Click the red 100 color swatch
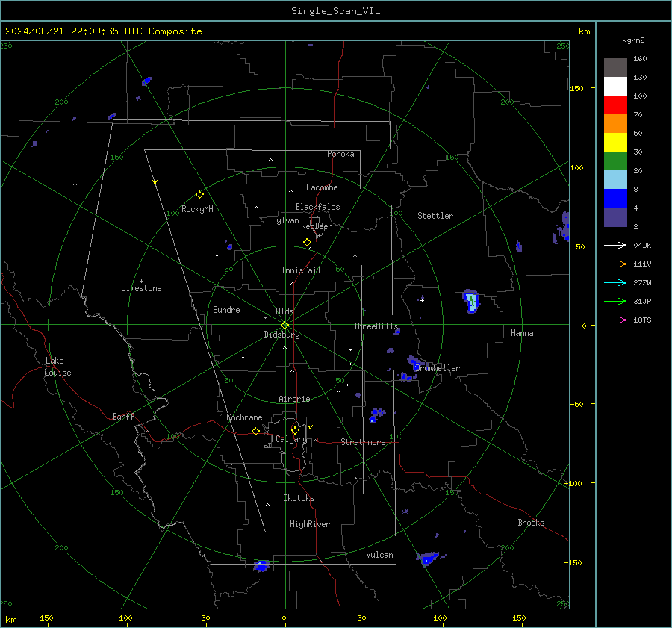This screenshot has width=672, height=628. pos(615,105)
